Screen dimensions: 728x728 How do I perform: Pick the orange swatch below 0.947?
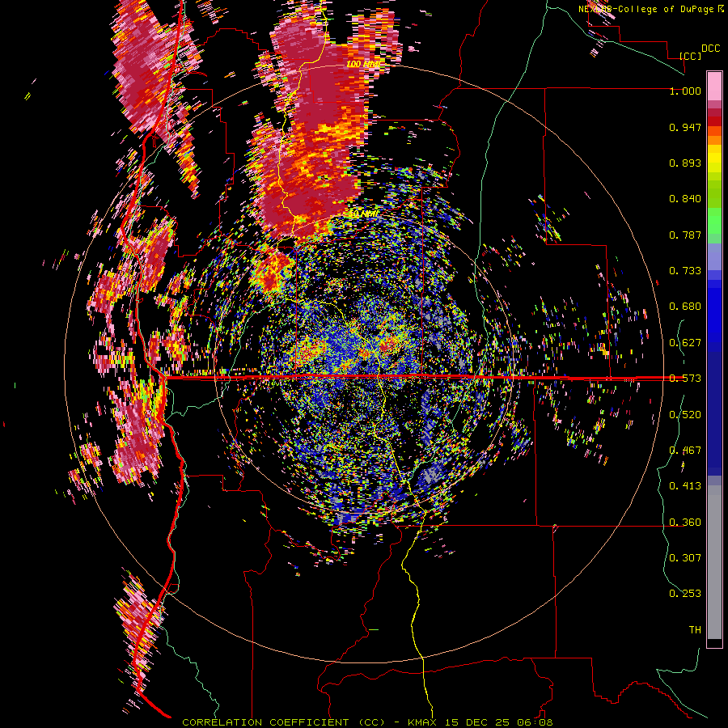click(x=714, y=140)
